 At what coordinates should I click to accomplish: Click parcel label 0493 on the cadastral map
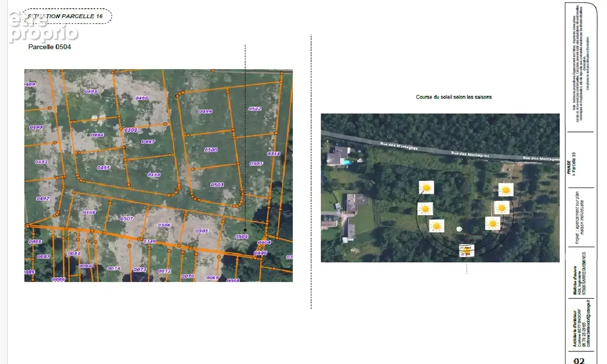click(91, 92)
